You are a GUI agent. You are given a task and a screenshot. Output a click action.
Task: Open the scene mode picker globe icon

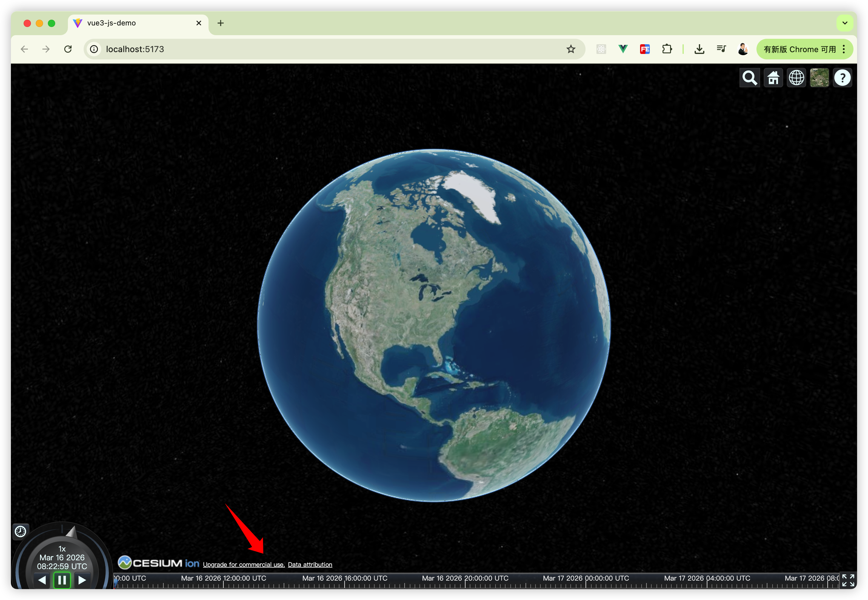pos(796,78)
